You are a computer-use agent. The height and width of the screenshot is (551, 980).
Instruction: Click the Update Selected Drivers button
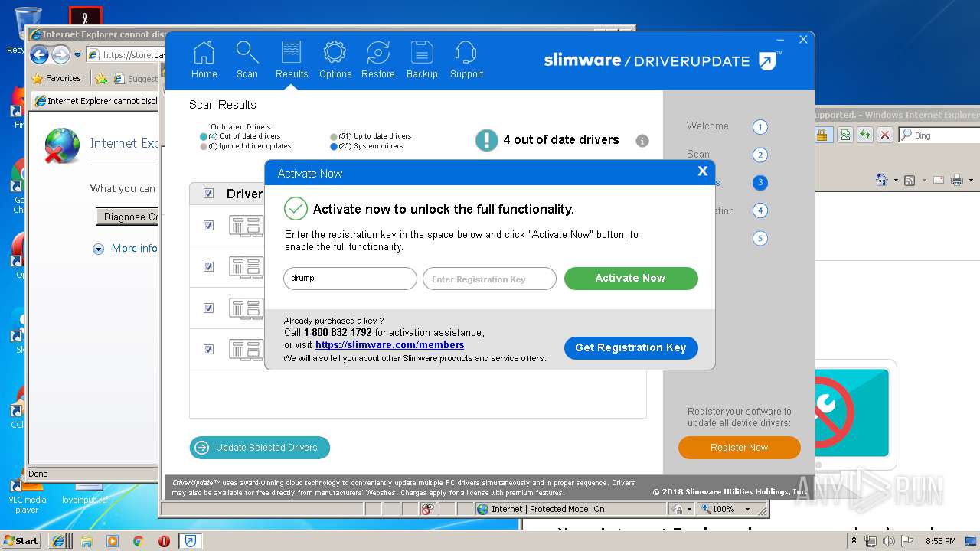(260, 448)
